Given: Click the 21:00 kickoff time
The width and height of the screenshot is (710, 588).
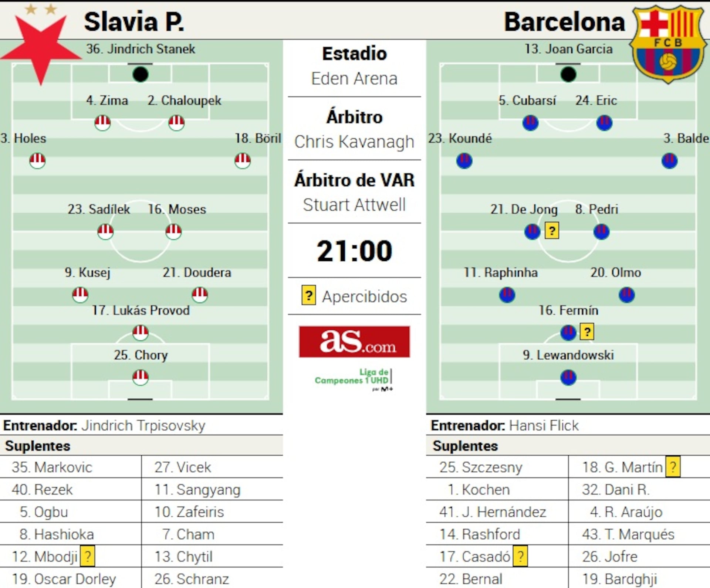Looking at the screenshot, I should (x=354, y=251).
